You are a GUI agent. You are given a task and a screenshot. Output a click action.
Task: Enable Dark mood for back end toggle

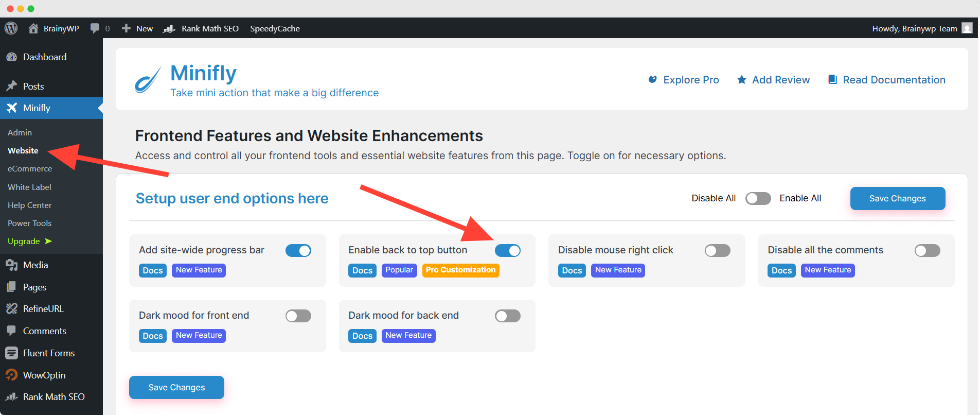pyautogui.click(x=508, y=316)
